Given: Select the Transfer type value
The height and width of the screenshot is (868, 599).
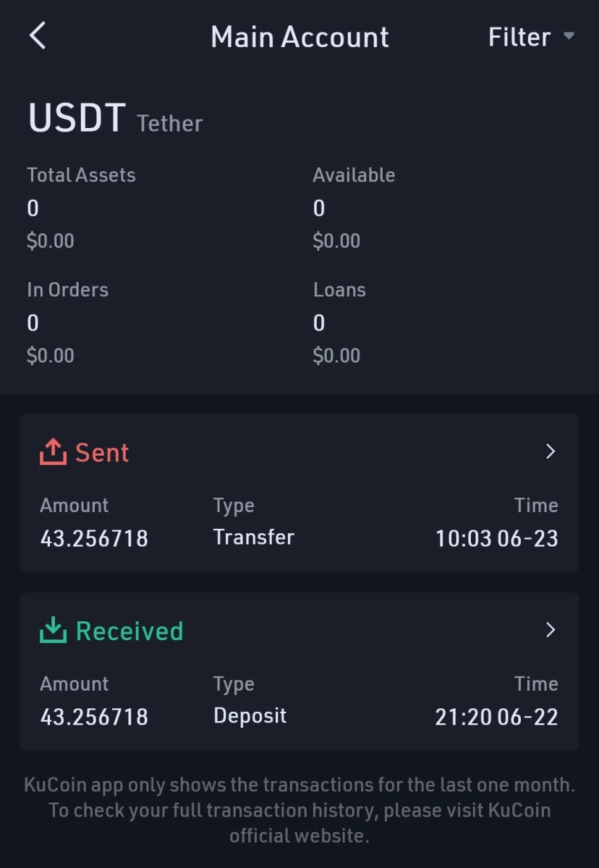Looking at the screenshot, I should pos(254,537).
